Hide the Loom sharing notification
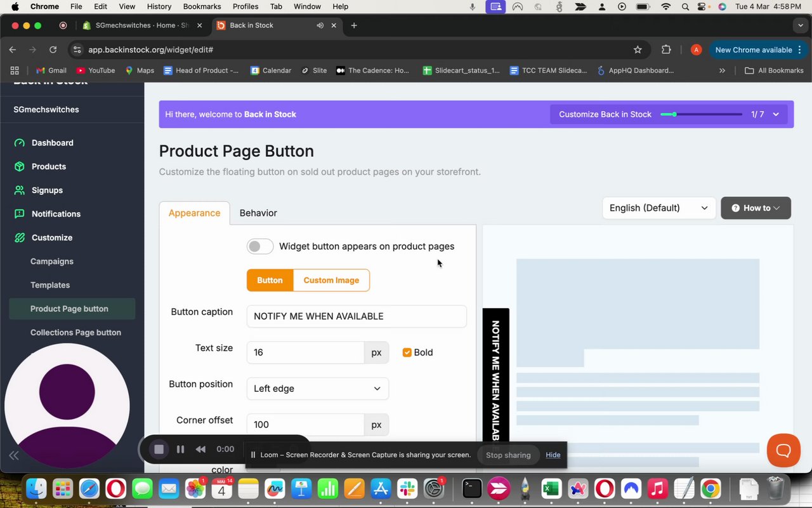The image size is (812, 508). click(553, 455)
